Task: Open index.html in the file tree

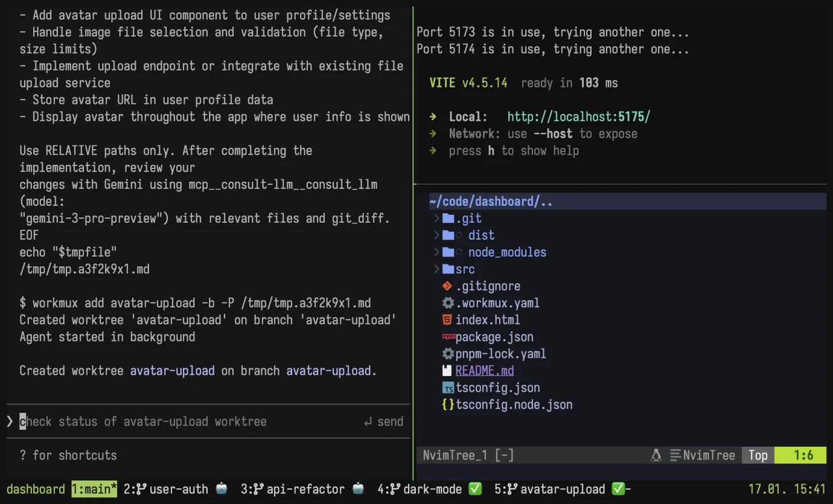Action: (488, 320)
